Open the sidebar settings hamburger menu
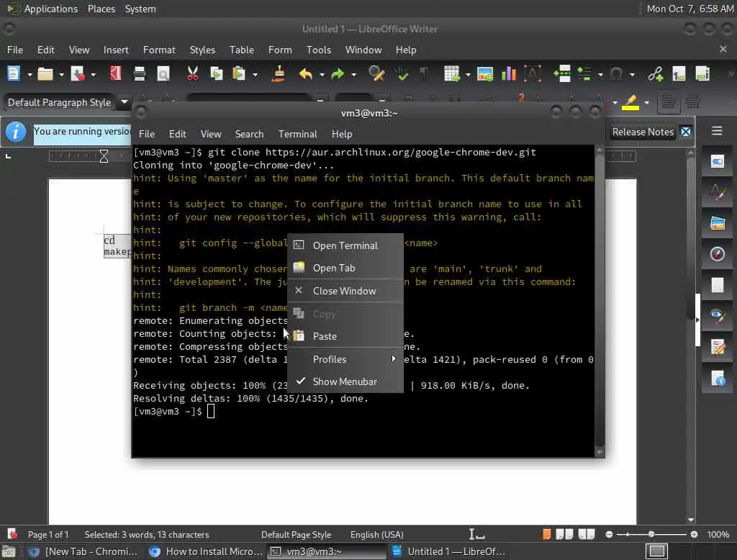Image resolution: width=737 pixels, height=560 pixels. point(716,131)
